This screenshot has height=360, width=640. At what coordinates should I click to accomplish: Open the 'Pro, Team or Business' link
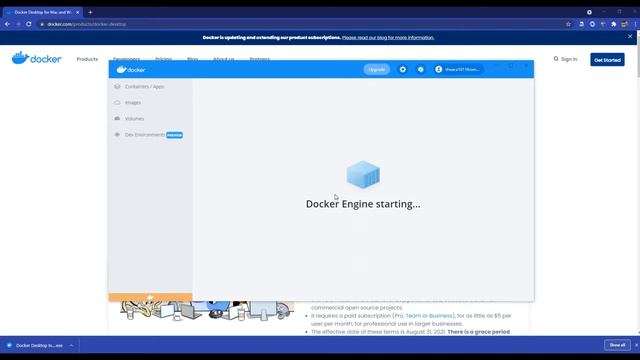pyautogui.click(x=424, y=316)
